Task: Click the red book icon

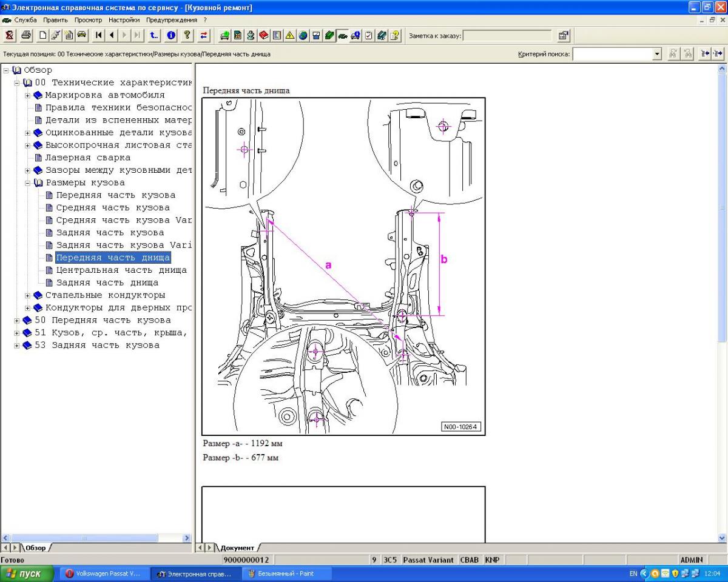Action: pos(264,36)
